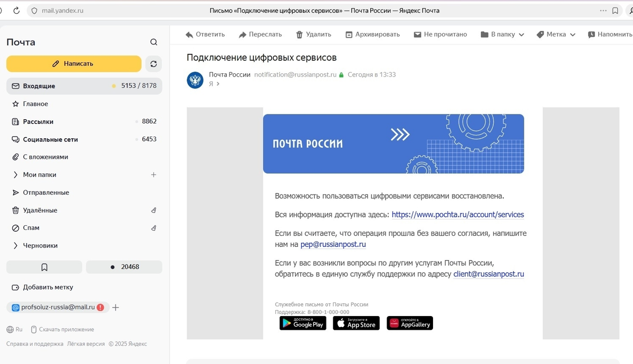This screenshot has width=633, height=364.
Task: Click Добавить метку
Action: click(48, 288)
